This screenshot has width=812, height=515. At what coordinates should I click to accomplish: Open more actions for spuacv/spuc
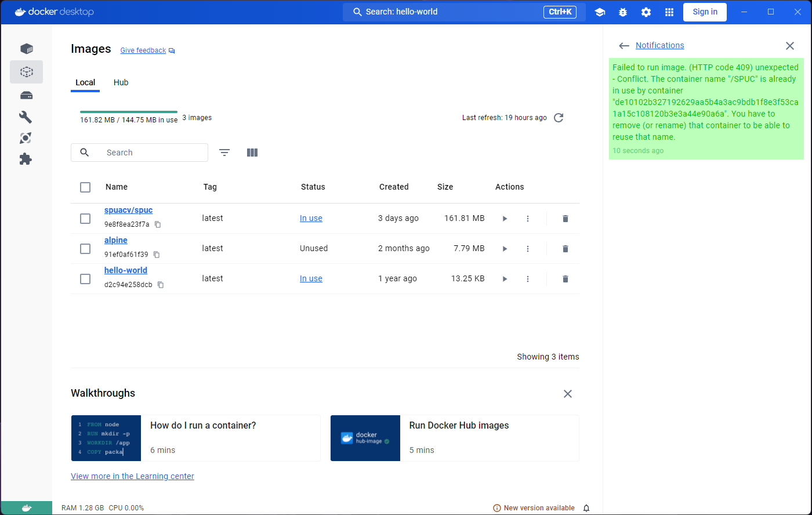click(x=528, y=219)
